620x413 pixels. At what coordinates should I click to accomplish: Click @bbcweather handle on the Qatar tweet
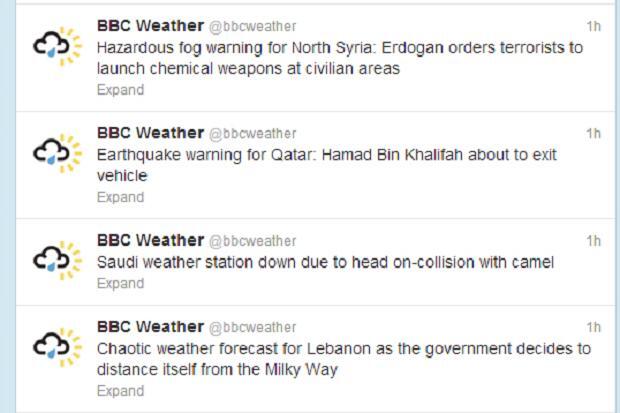[252, 134]
